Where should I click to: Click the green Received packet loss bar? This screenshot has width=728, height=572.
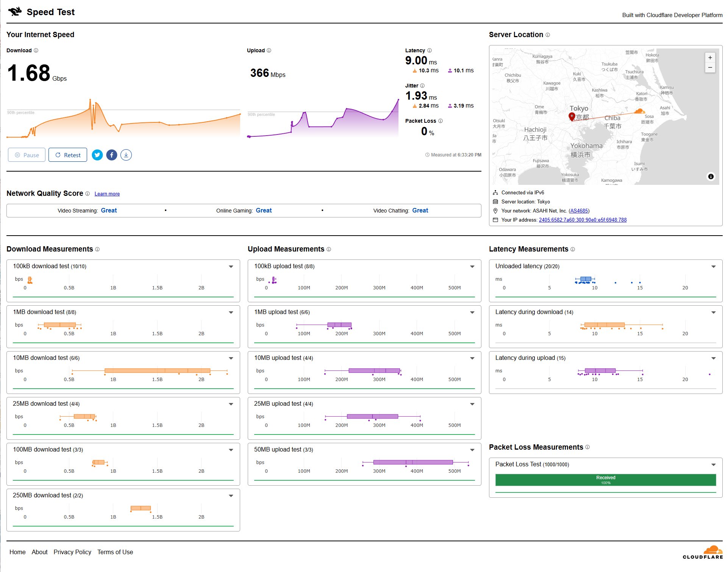(605, 480)
